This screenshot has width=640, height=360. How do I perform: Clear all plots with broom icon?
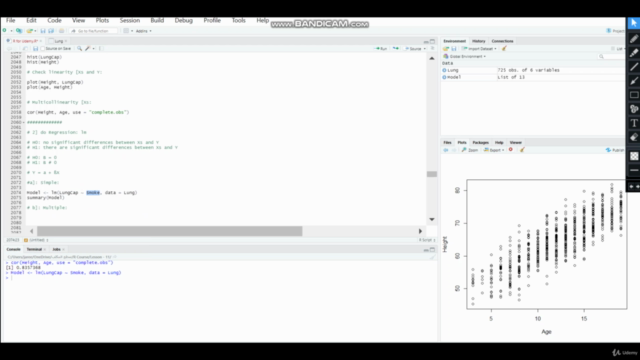(x=522, y=150)
